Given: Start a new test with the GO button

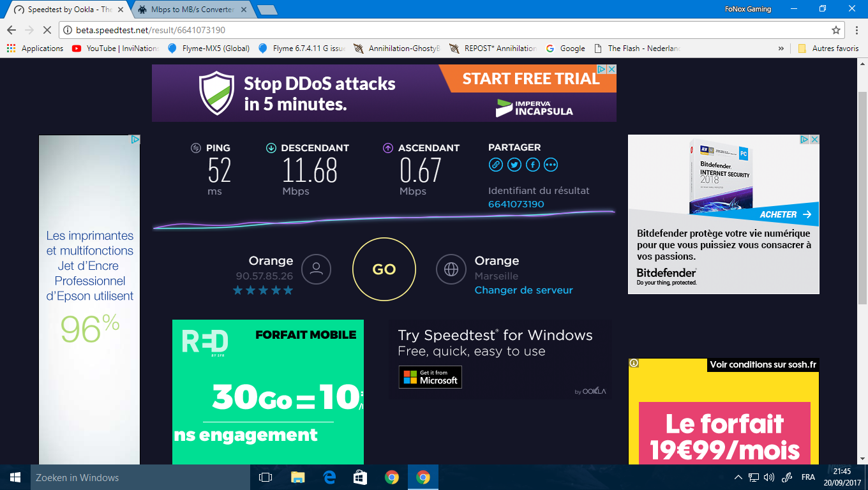Looking at the screenshot, I should click(384, 269).
